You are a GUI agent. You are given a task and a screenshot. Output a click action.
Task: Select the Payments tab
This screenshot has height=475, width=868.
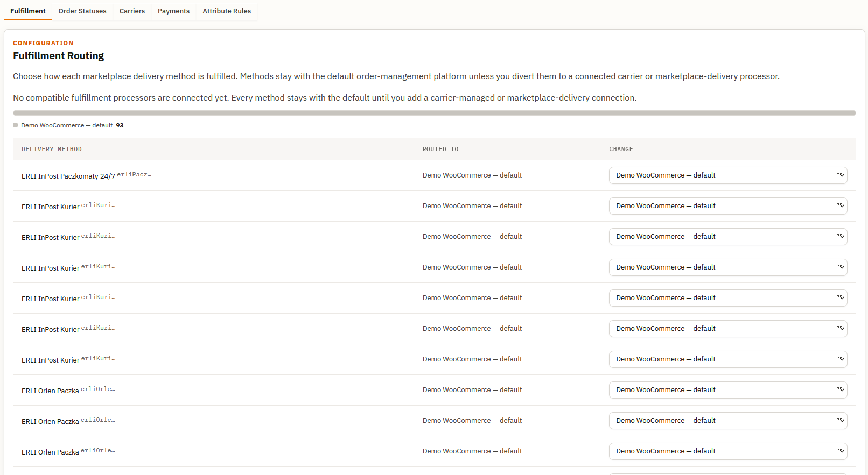click(x=173, y=11)
